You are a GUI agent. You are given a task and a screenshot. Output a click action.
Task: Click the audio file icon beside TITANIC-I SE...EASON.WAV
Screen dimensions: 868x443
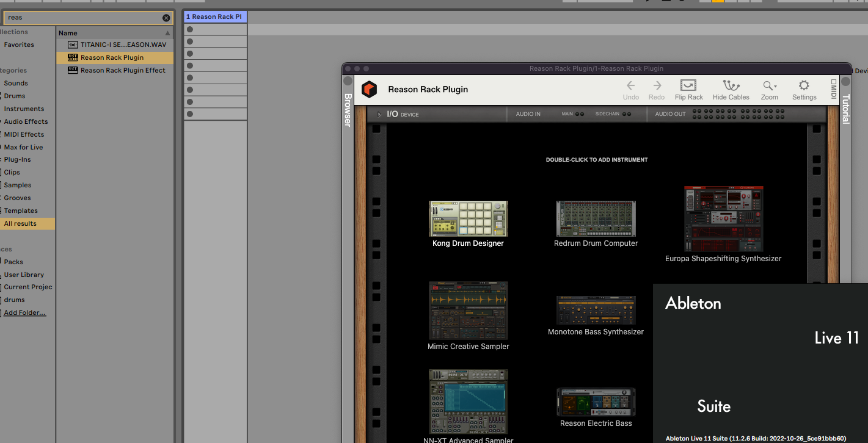73,45
